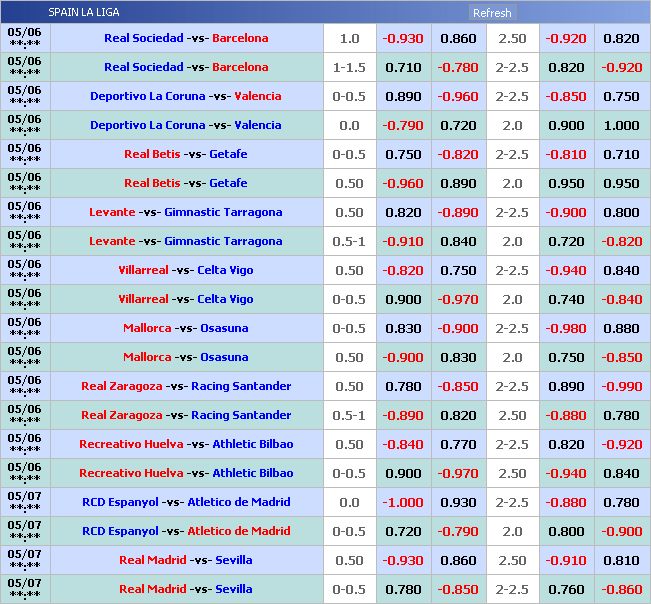Choose -0.980 odds for Mallorca vs Osasuna
The image size is (651, 604).
566,328
